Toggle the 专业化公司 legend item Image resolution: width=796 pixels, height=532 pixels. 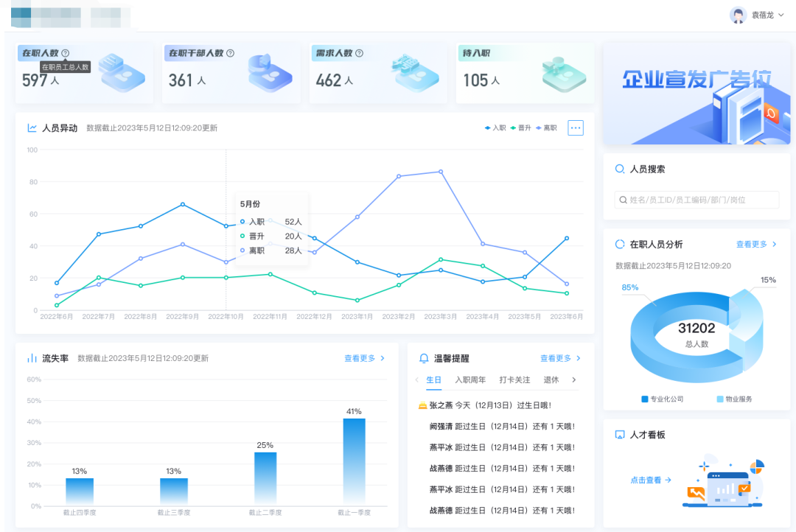(663, 399)
